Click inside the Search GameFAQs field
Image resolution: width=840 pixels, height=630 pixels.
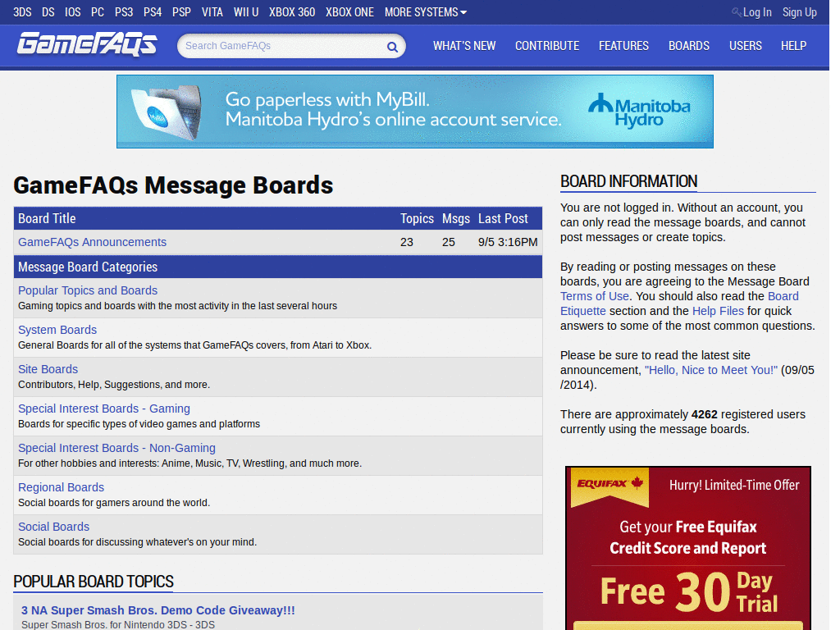click(279, 47)
